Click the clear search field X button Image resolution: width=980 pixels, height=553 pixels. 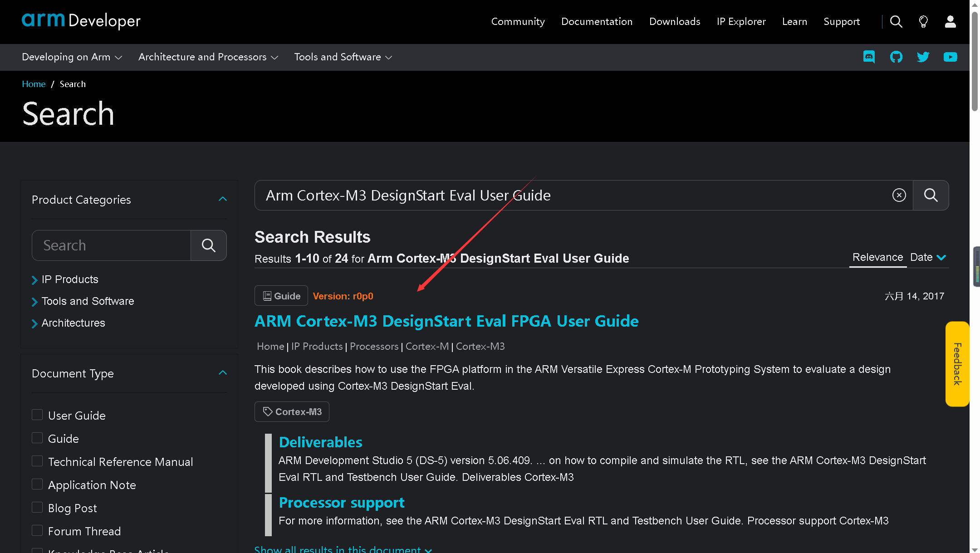898,195
